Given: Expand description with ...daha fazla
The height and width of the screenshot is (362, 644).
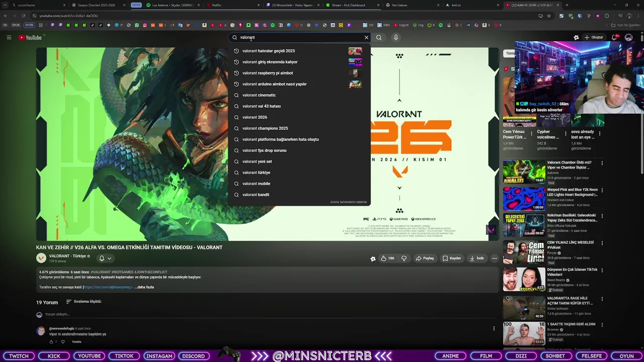Looking at the screenshot, I should point(145,287).
